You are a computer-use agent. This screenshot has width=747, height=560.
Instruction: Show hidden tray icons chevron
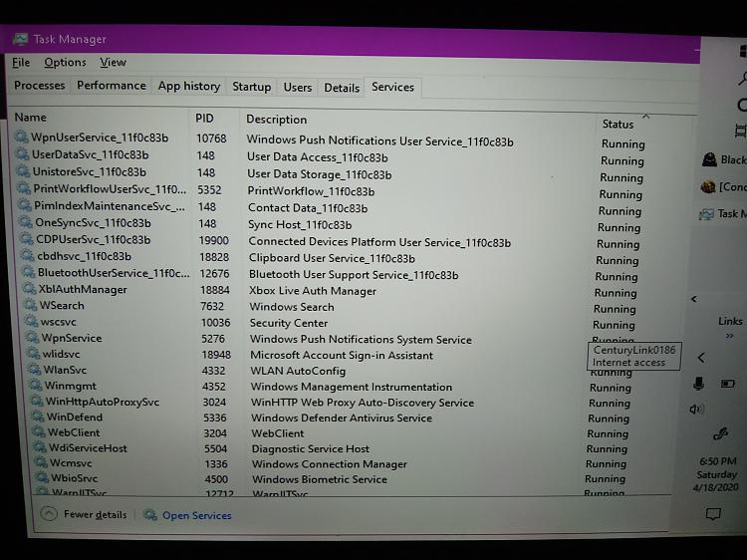pos(701,358)
